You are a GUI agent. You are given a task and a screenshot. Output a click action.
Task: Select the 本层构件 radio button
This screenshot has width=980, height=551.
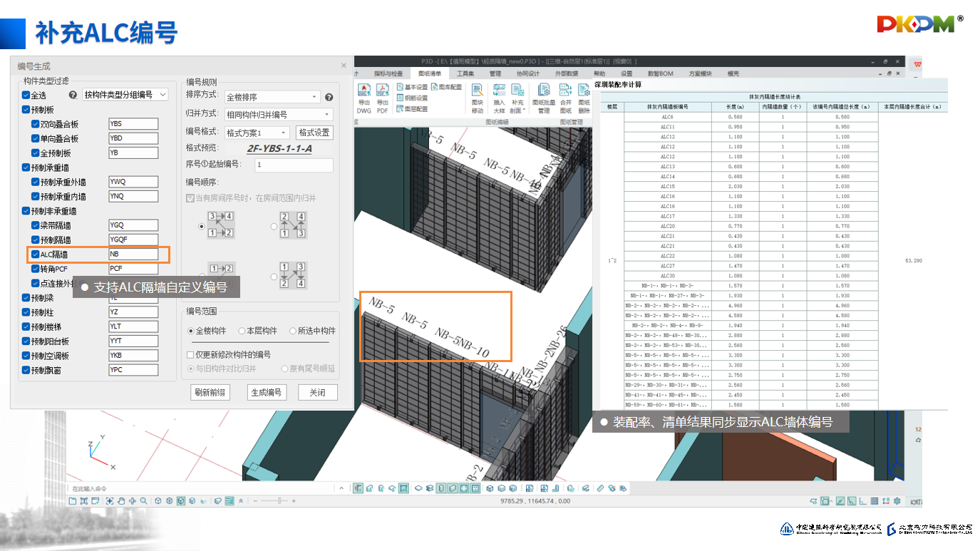coord(242,331)
